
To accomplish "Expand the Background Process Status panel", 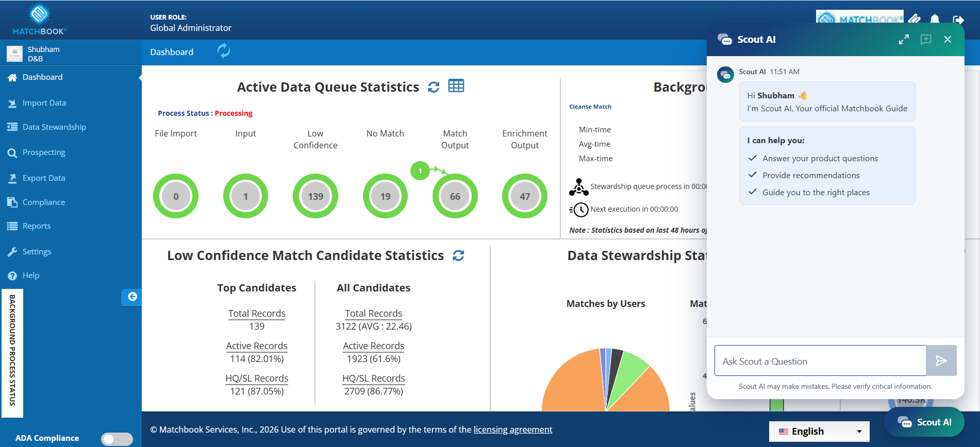I will click(12, 351).
